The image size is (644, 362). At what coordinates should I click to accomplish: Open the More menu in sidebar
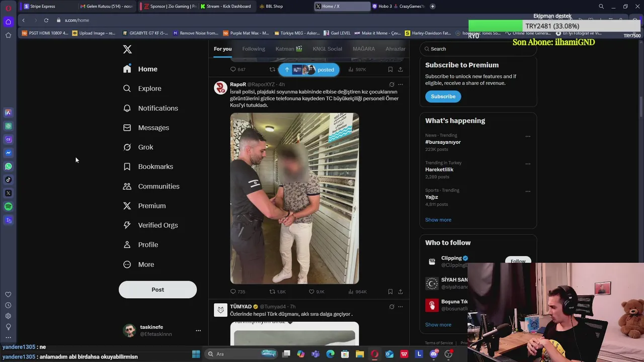pyautogui.click(x=139, y=264)
